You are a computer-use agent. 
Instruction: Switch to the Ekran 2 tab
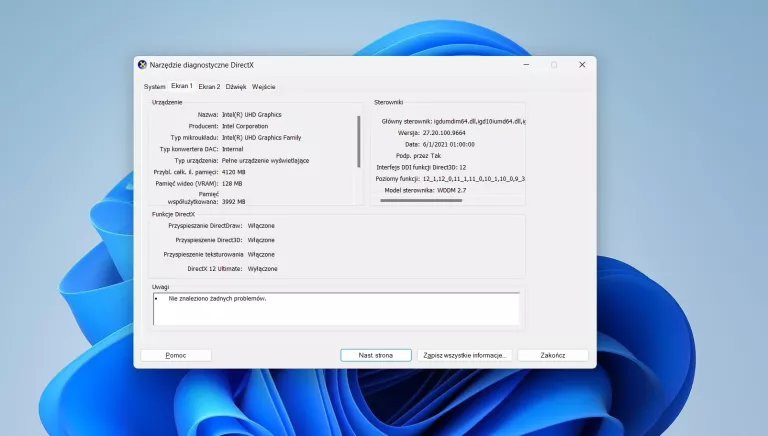click(x=209, y=87)
